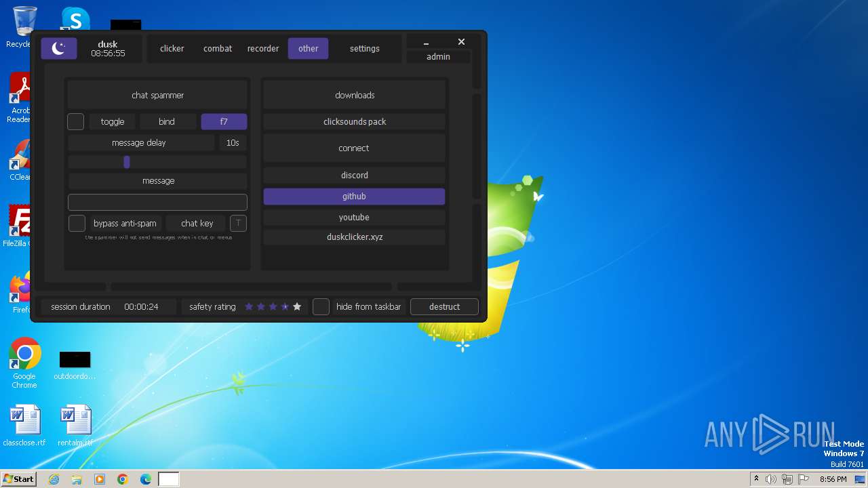Click the dusk taskbar window button
Viewport: 868px width, 488px height.
(169, 479)
